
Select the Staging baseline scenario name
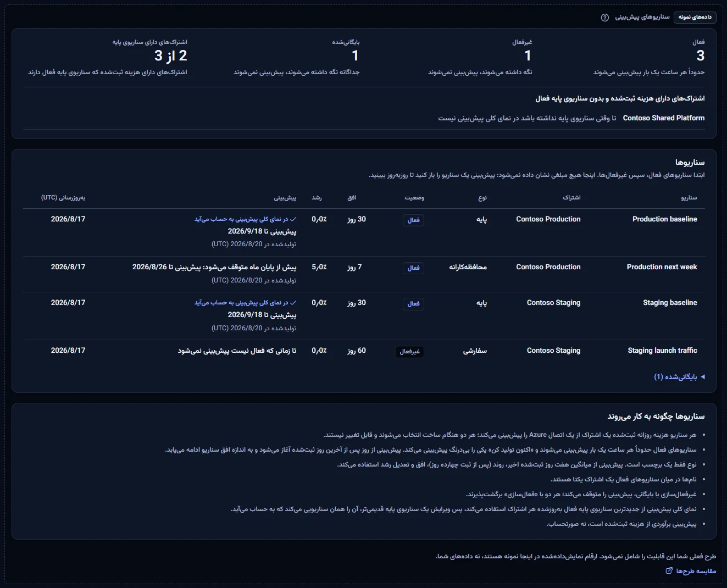(x=670, y=303)
